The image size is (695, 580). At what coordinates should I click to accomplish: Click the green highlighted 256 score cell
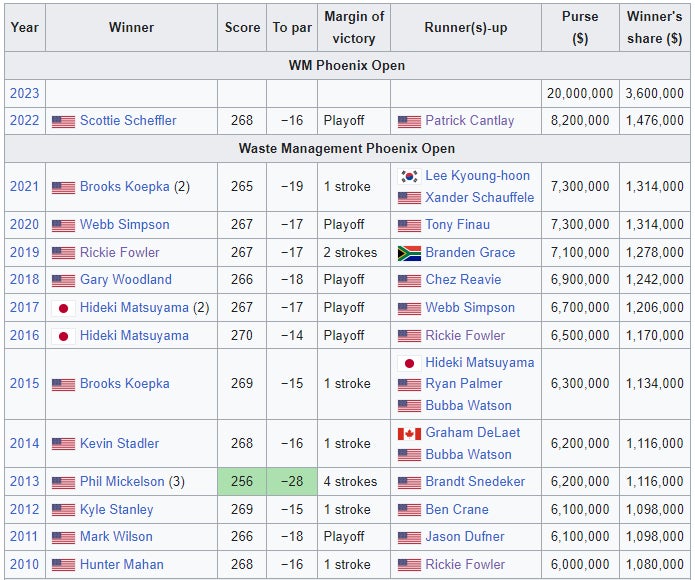242,482
